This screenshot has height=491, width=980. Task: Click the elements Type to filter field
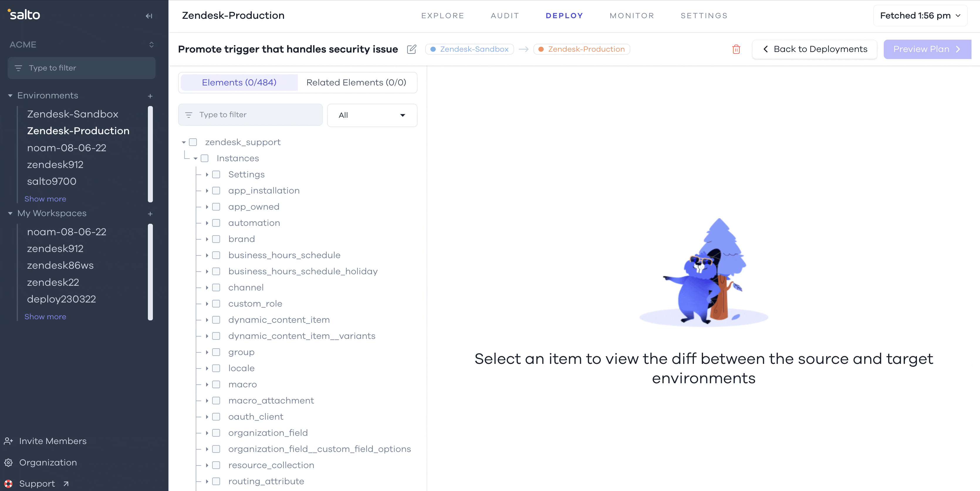tap(250, 115)
